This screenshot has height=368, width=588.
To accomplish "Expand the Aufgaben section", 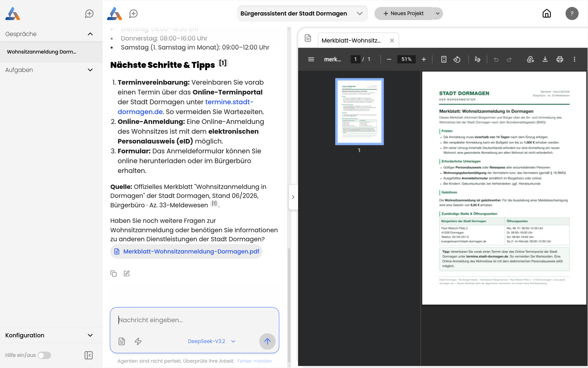I will coord(90,70).
